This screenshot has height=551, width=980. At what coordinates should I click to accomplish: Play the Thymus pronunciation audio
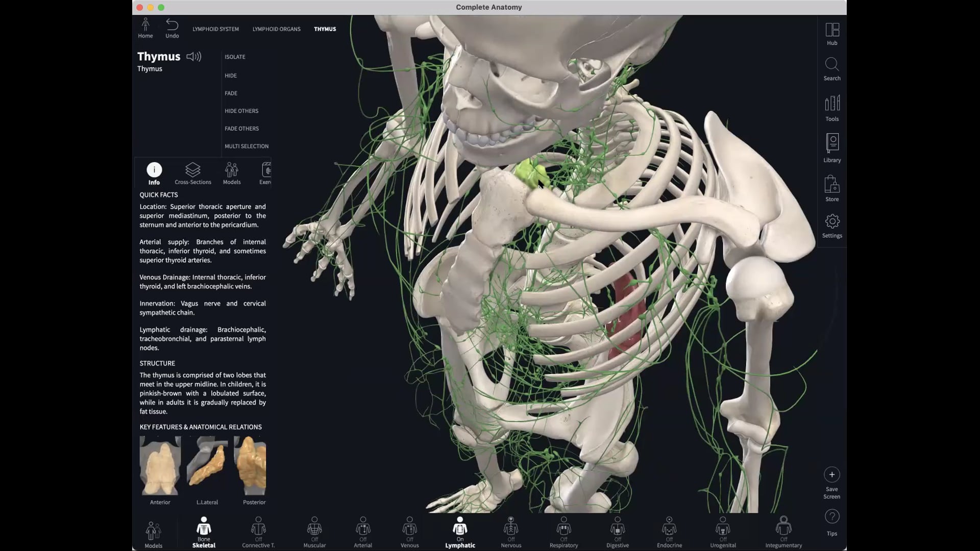(x=194, y=57)
